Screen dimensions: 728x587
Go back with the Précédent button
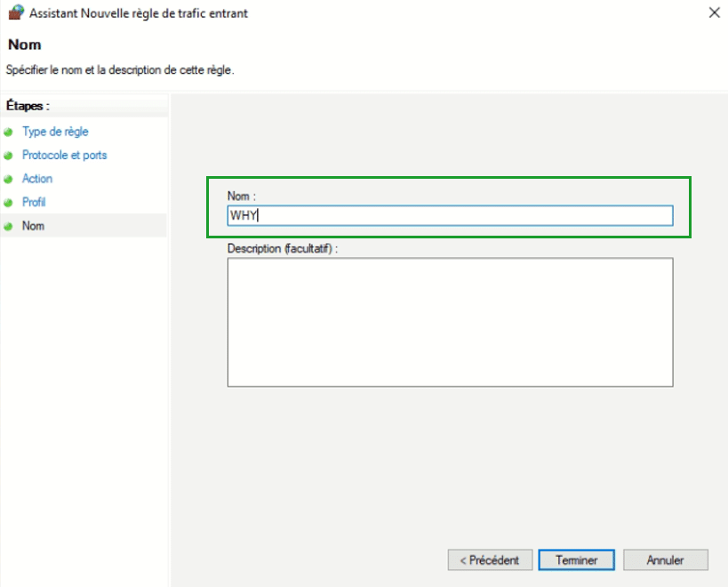pyautogui.click(x=490, y=560)
